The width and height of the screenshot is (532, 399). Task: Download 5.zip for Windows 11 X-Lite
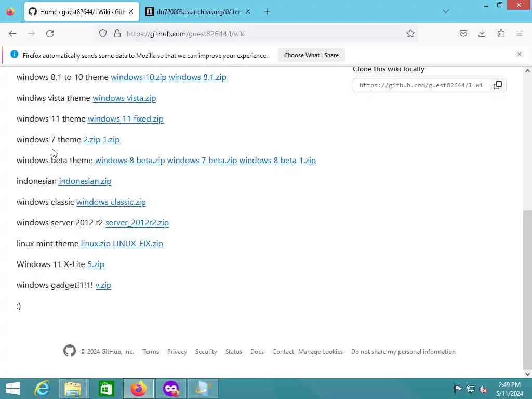96,264
